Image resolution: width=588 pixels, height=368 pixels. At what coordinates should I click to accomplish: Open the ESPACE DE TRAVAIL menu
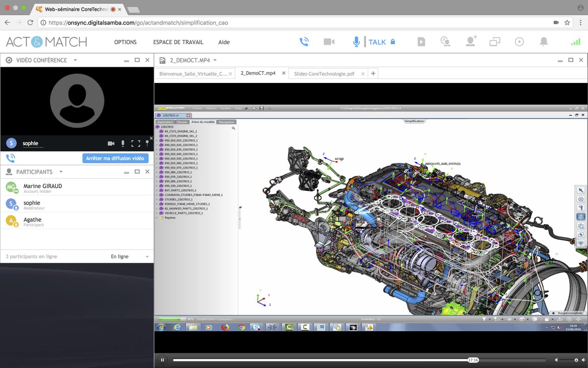point(178,42)
